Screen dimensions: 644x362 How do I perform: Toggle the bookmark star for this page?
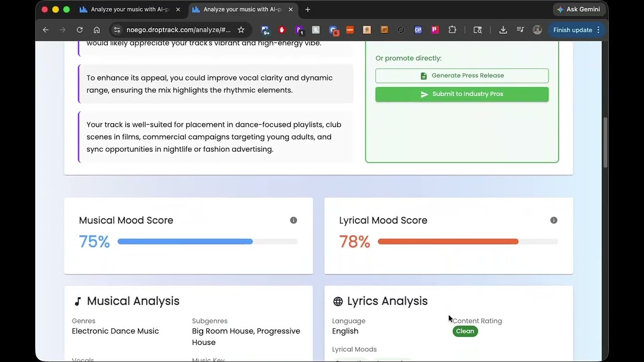[241, 30]
